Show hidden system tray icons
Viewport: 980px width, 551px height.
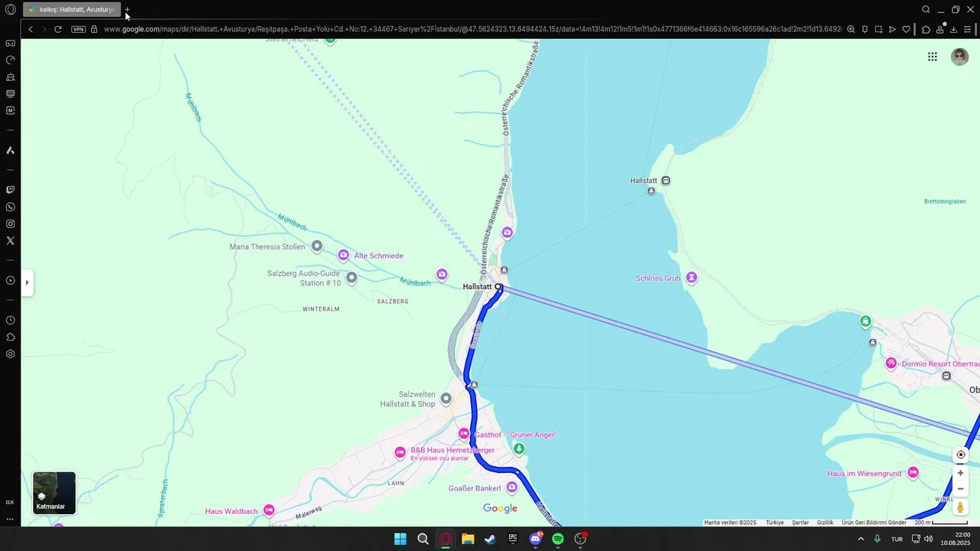(x=861, y=539)
